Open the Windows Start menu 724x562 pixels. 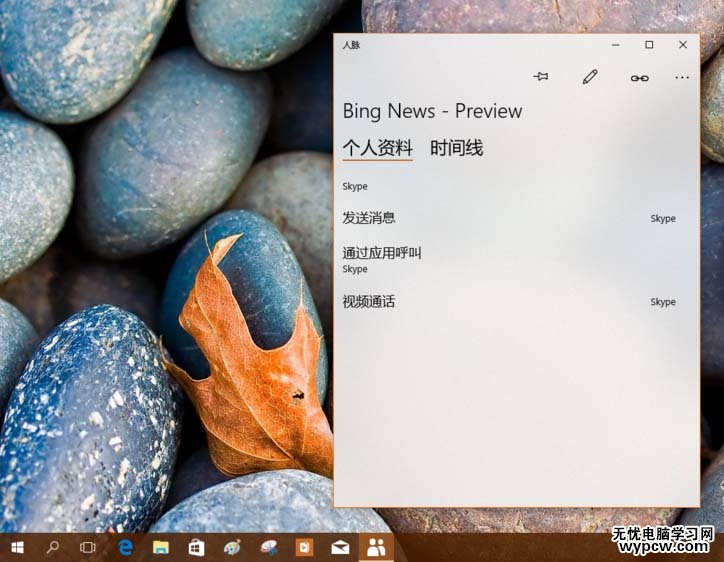[x=18, y=548]
